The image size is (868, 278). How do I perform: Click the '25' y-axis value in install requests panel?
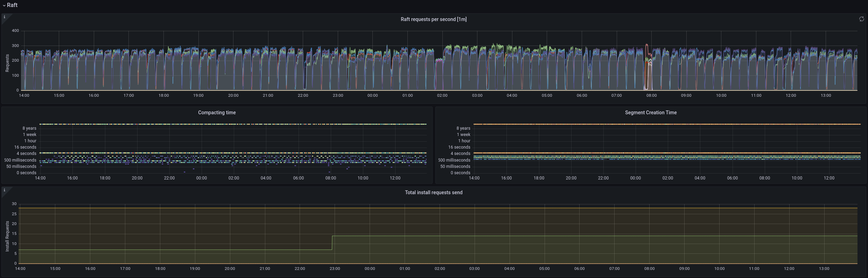[x=14, y=214]
